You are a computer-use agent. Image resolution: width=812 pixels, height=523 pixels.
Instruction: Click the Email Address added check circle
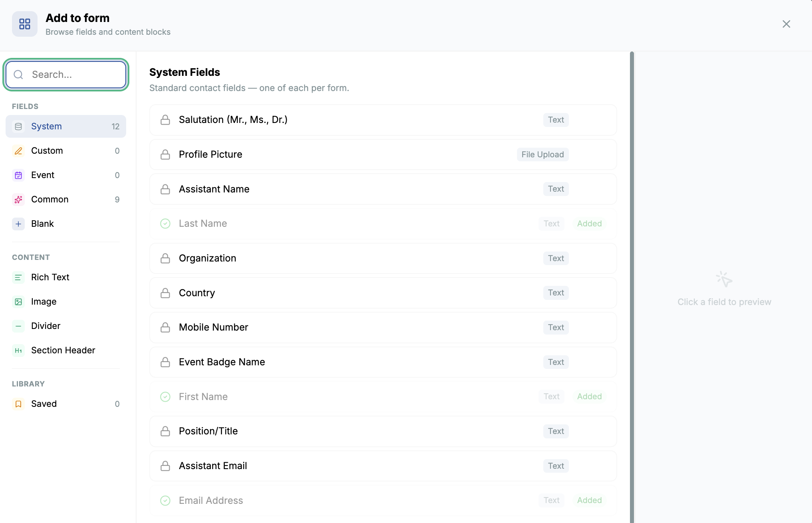point(165,501)
